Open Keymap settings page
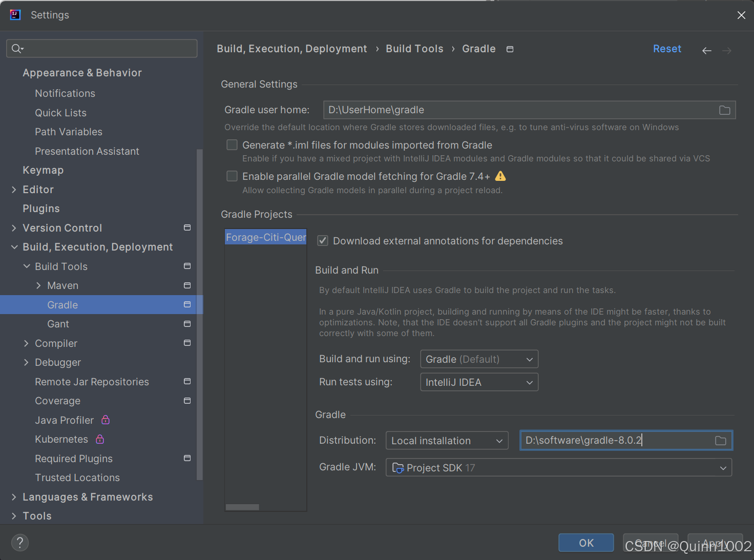 point(43,170)
